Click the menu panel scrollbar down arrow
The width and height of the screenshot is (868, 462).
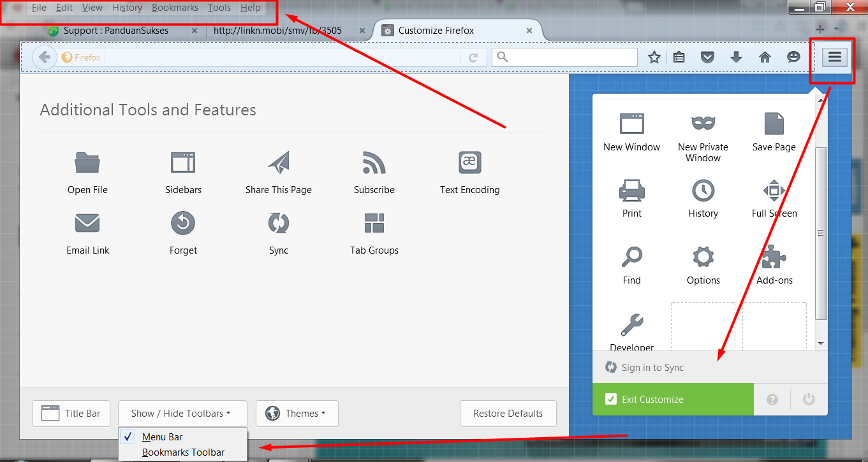point(821,343)
